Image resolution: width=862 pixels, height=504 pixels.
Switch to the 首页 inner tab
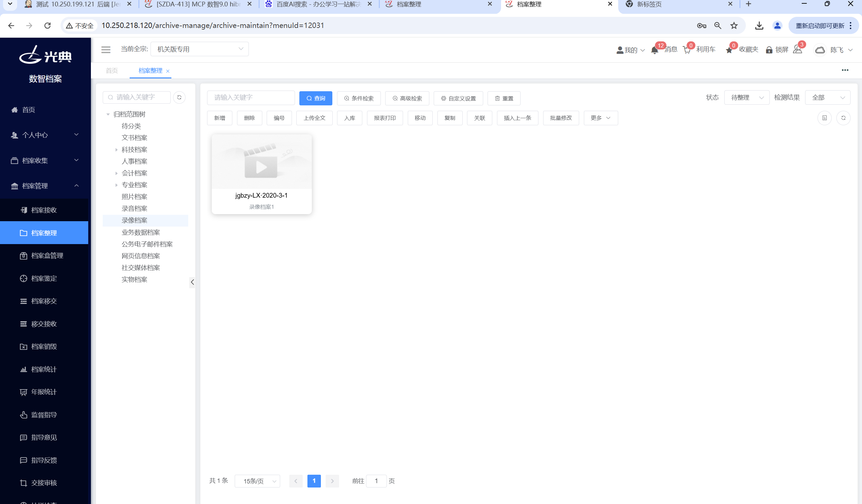click(x=112, y=70)
